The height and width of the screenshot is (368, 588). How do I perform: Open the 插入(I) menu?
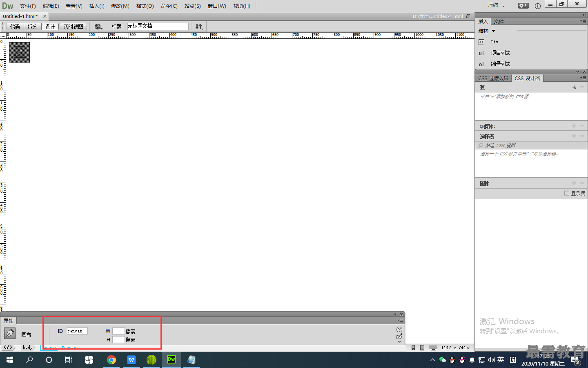(97, 6)
